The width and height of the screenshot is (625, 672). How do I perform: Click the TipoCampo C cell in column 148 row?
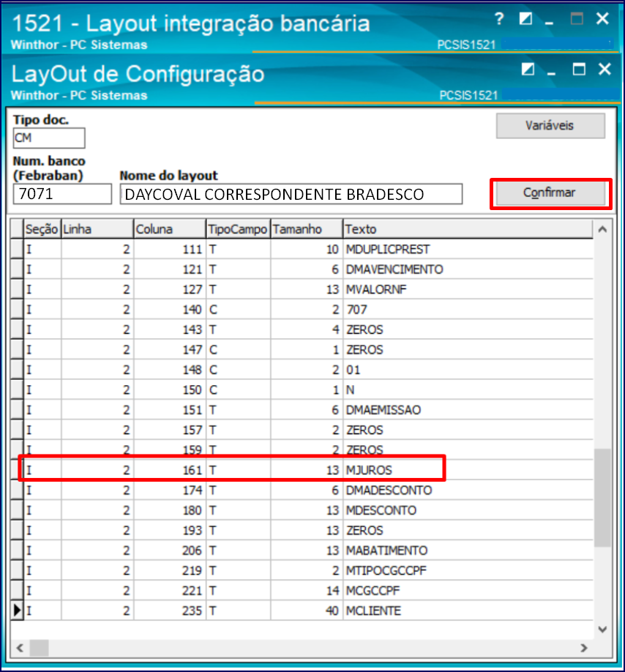[x=238, y=370]
